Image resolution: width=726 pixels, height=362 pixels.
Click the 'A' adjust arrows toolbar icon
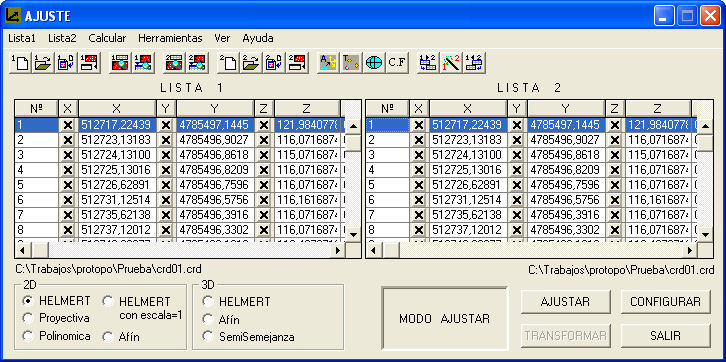pos(328,63)
